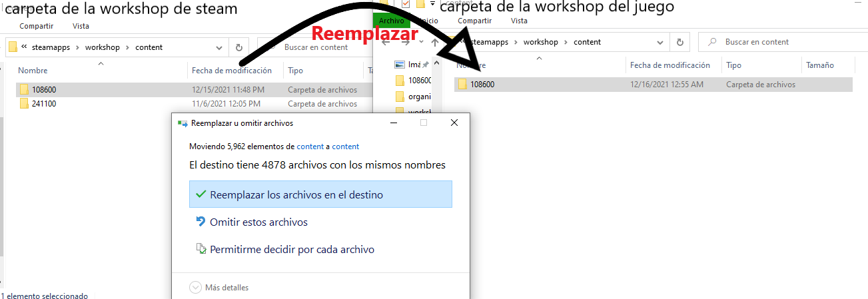Refresh the right window address bar
Viewport: 868px width, 299px height.
pyautogui.click(x=679, y=42)
